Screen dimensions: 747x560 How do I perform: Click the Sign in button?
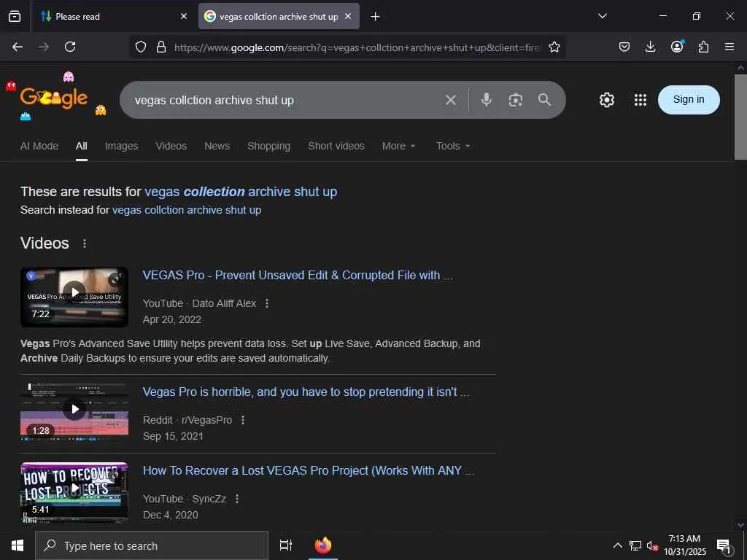(x=689, y=99)
